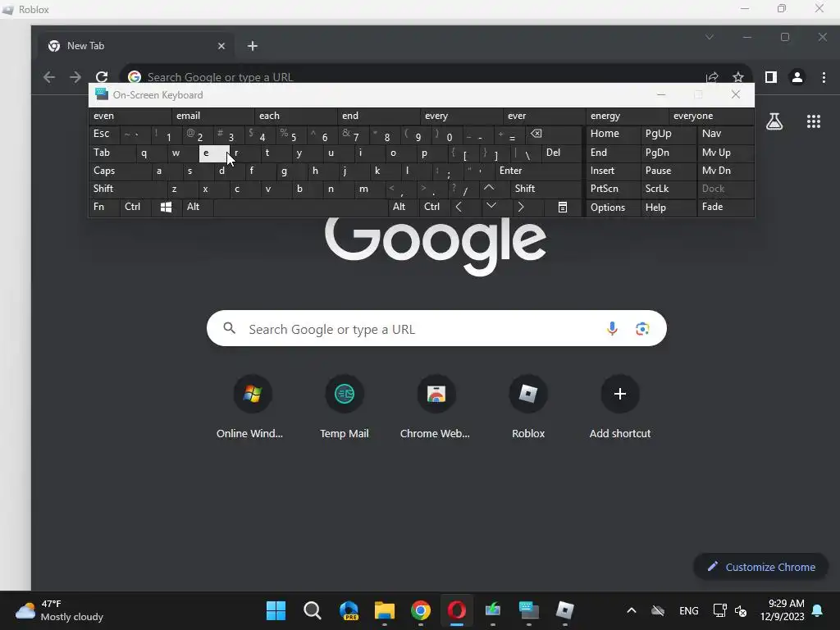Click the context menu key on keyboard
Image resolution: width=840 pixels, height=630 pixels.
[563, 207]
